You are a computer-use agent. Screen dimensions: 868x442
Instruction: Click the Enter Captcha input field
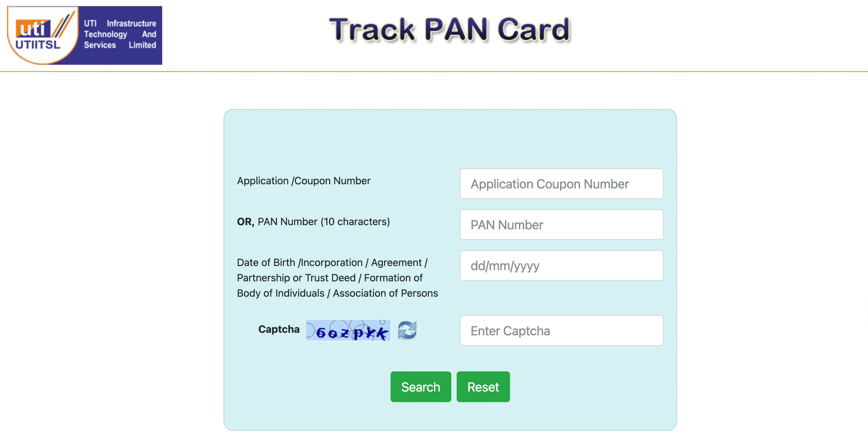point(562,331)
